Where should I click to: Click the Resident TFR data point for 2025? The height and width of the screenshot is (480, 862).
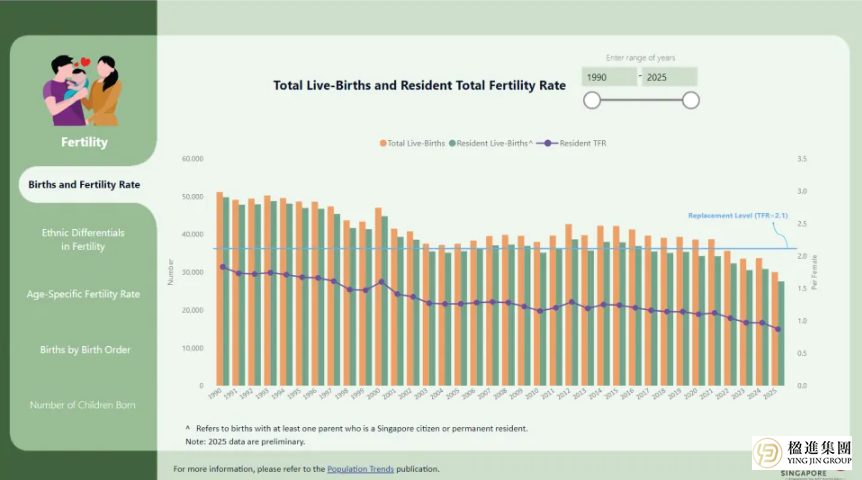coord(777,329)
